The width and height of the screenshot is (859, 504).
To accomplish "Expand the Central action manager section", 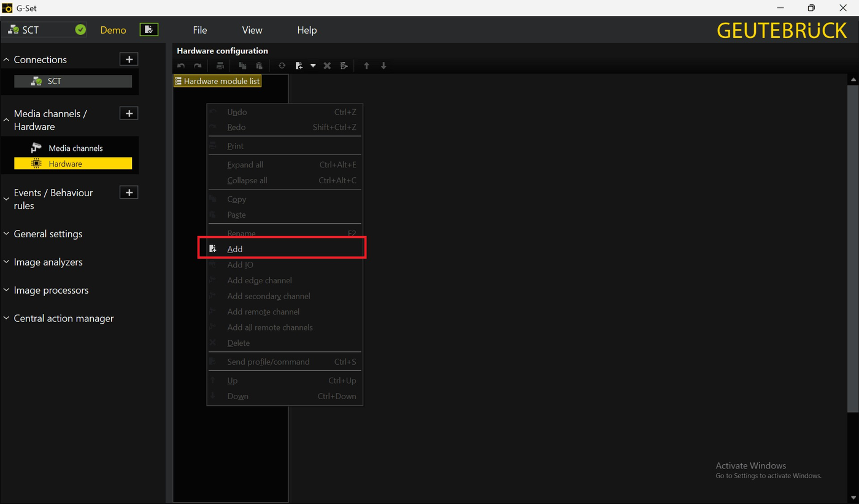I will [63, 318].
